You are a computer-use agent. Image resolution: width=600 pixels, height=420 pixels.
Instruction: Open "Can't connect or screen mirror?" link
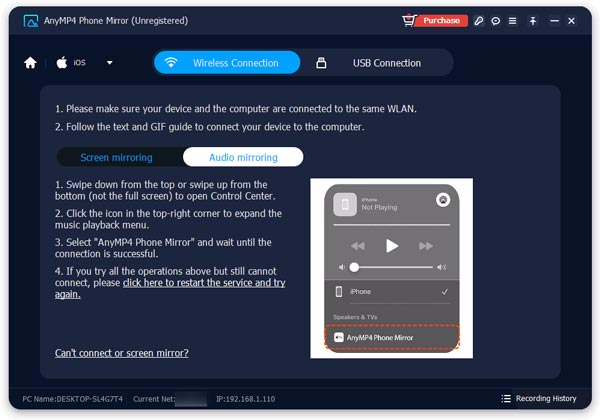point(122,353)
